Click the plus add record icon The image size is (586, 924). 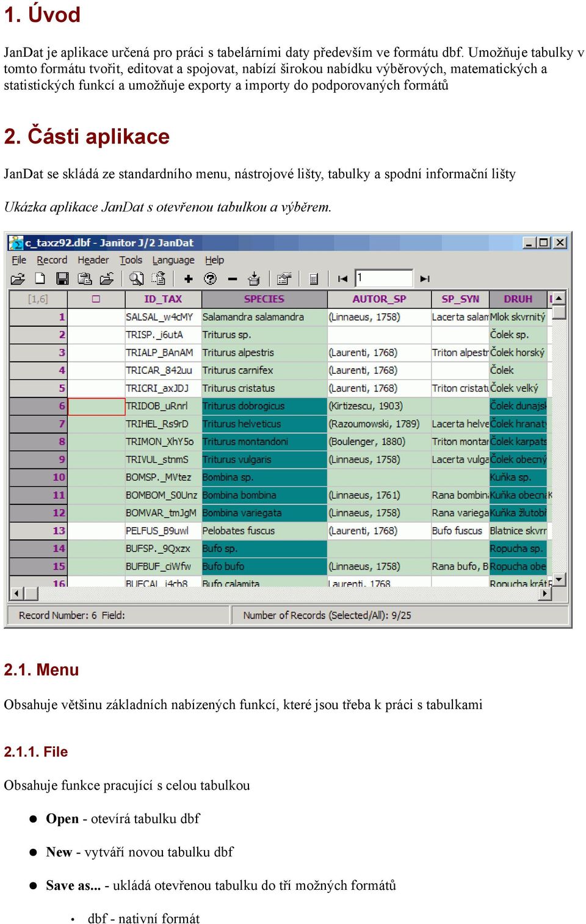(x=189, y=279)
